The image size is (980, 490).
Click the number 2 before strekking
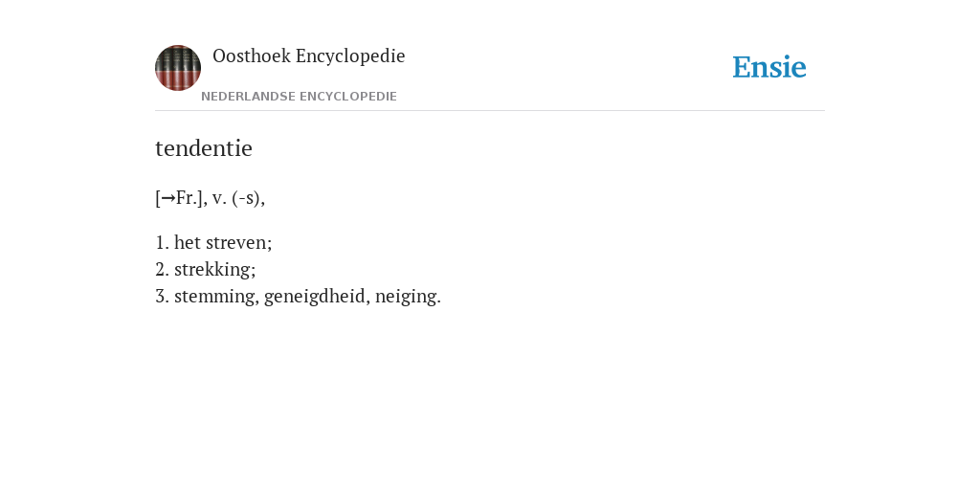(x=162, y=269)
